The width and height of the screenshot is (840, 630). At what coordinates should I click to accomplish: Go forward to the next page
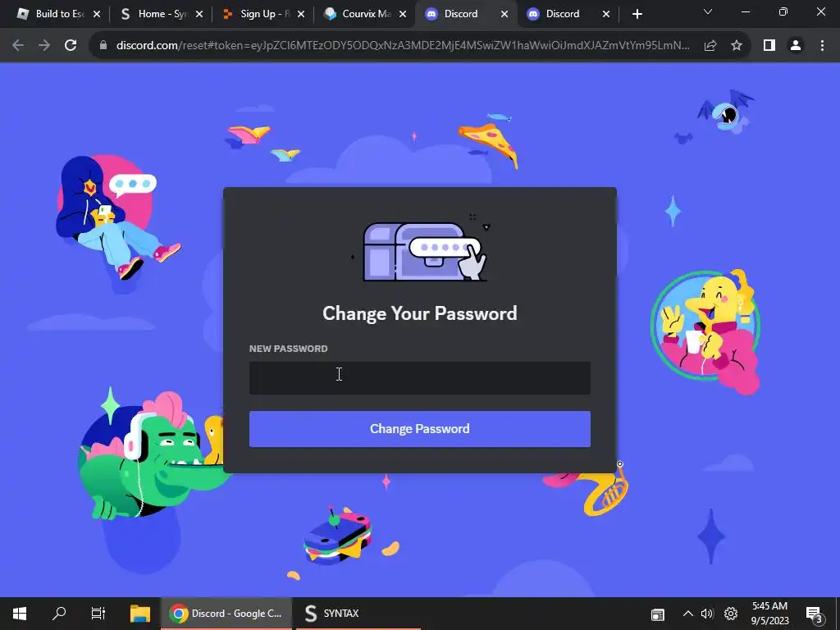click(x=44, y=46)
